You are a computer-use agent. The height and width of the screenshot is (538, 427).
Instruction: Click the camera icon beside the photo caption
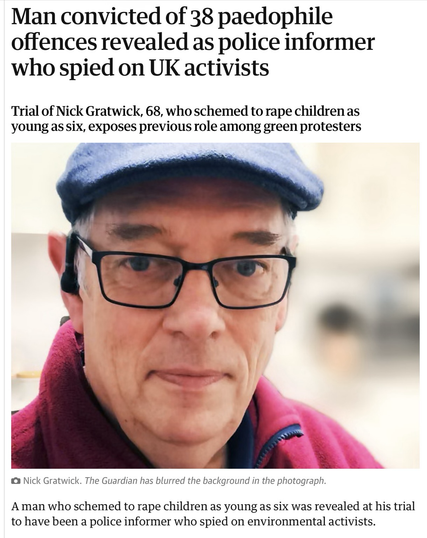click(x=15, y=481)
